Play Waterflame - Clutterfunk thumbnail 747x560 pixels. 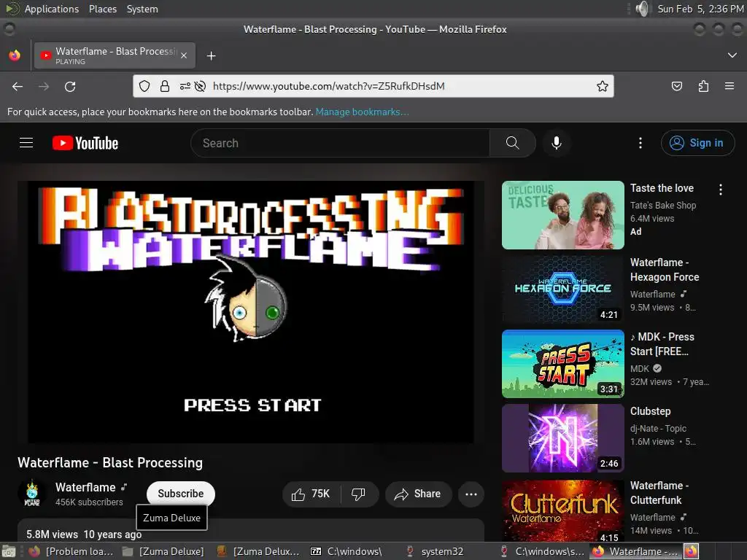pyautogui.click(x=562, y=510)
